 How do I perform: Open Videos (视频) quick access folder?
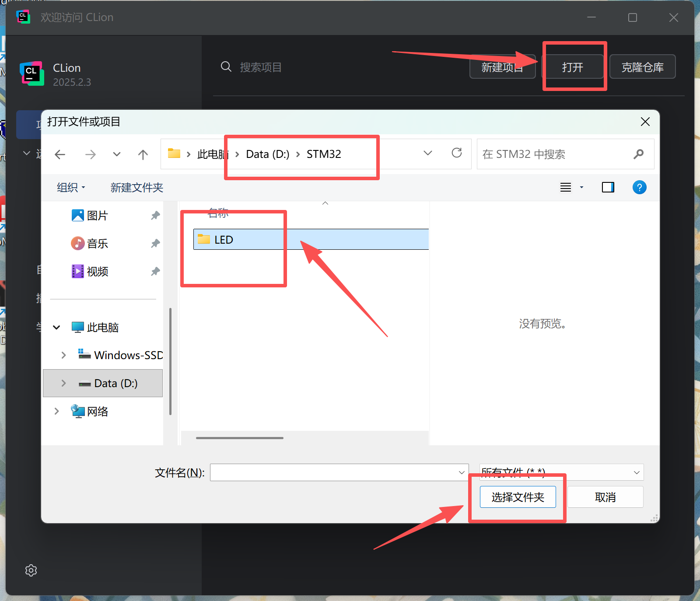point(90,272)
